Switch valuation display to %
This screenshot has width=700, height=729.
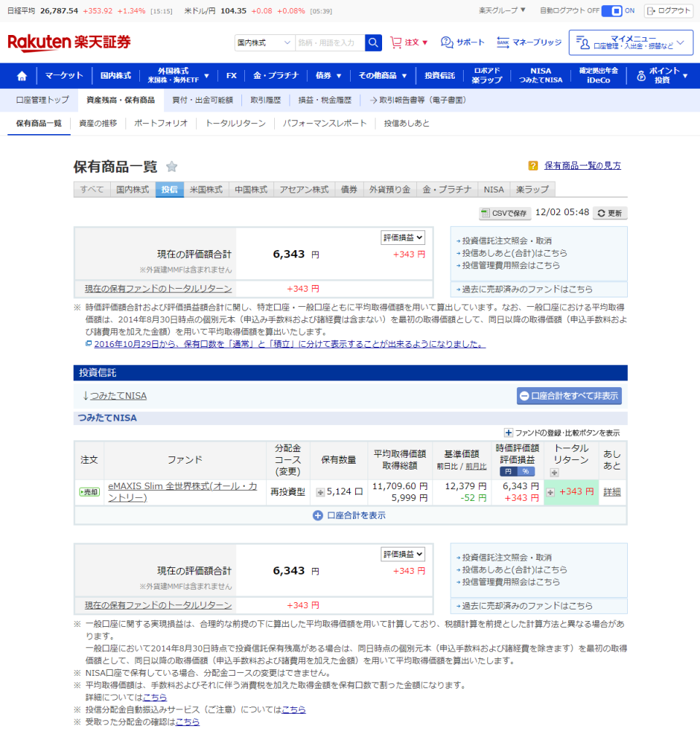pyautogui.click(x=526, y=472)
